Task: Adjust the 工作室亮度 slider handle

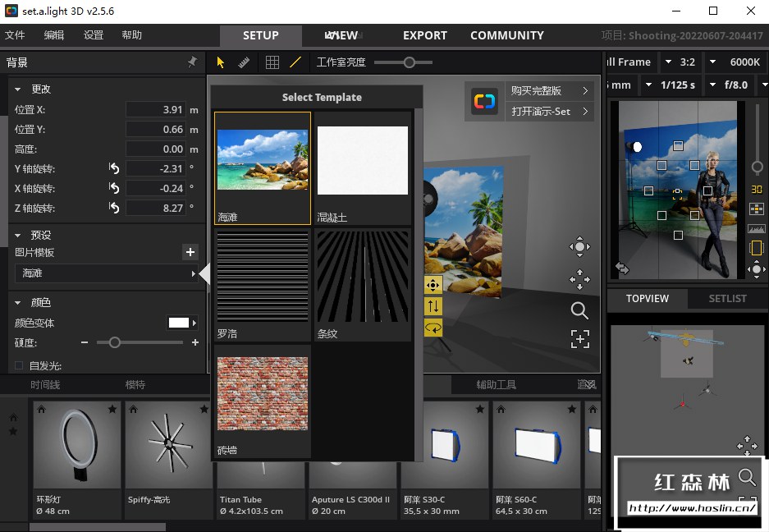Action: point(410,62)
